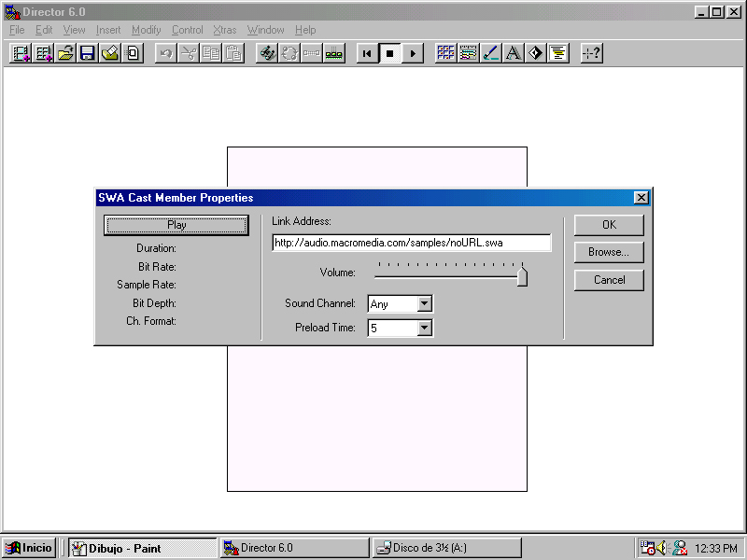Viewport: 747px width, 560px height.
Task: Open the Paint Window brush icon
Action: pos(491,53)
